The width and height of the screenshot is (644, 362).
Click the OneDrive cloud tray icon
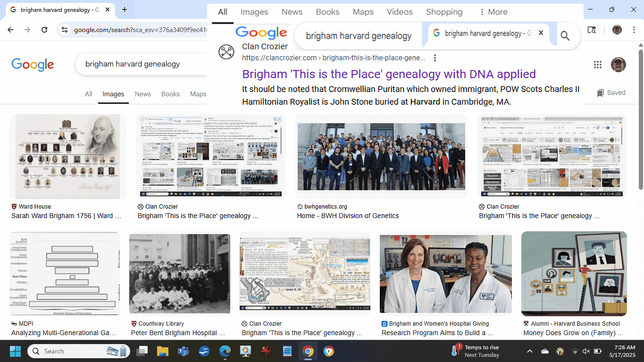(x=545, y=352)
